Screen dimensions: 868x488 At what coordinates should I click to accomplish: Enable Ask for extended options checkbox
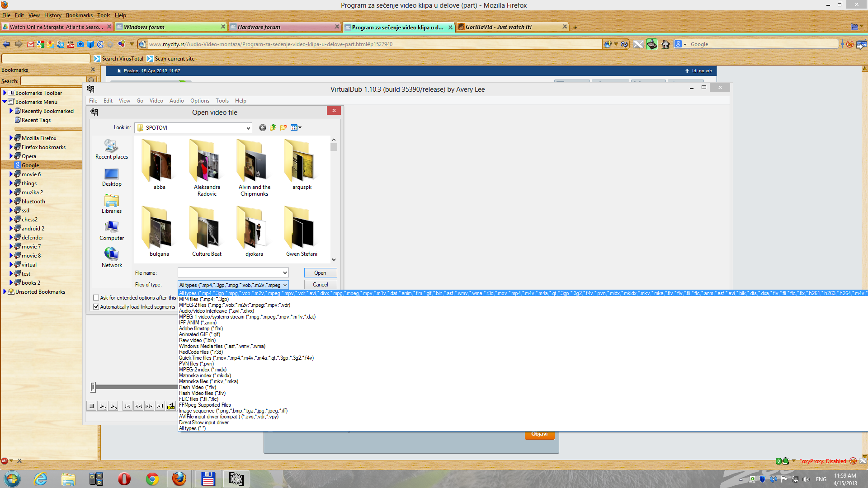tap(96, 298)
